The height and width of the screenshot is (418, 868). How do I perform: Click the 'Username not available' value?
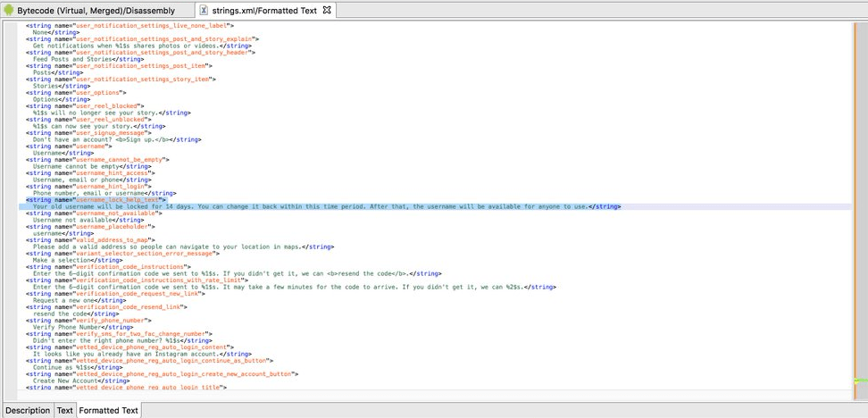tap(72, 220)
